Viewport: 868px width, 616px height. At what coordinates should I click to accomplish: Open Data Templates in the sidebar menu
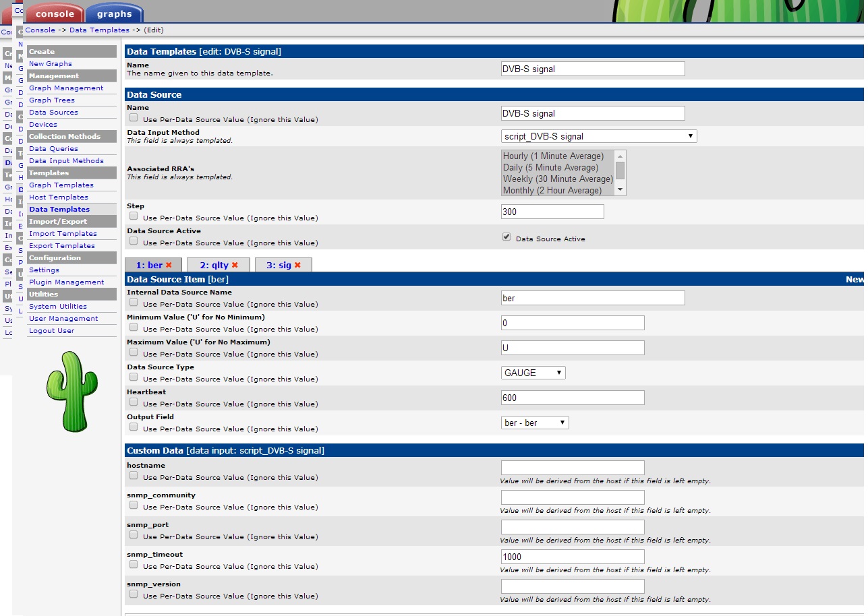click(59, 210)
